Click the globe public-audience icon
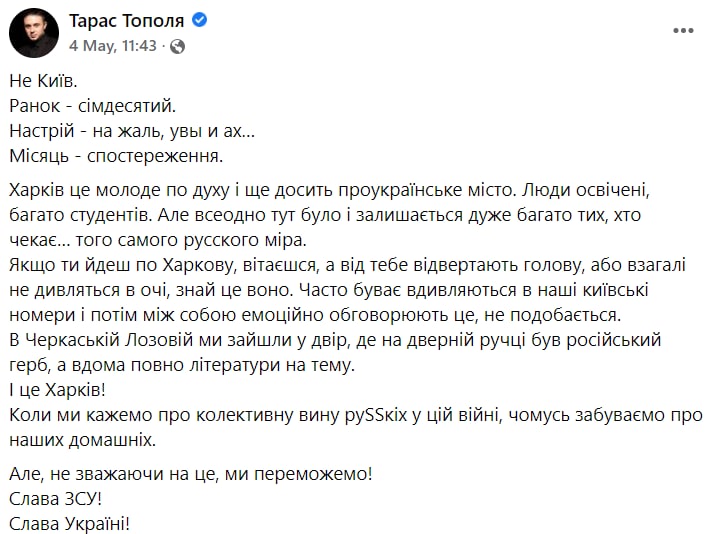 tap(177, 46)
